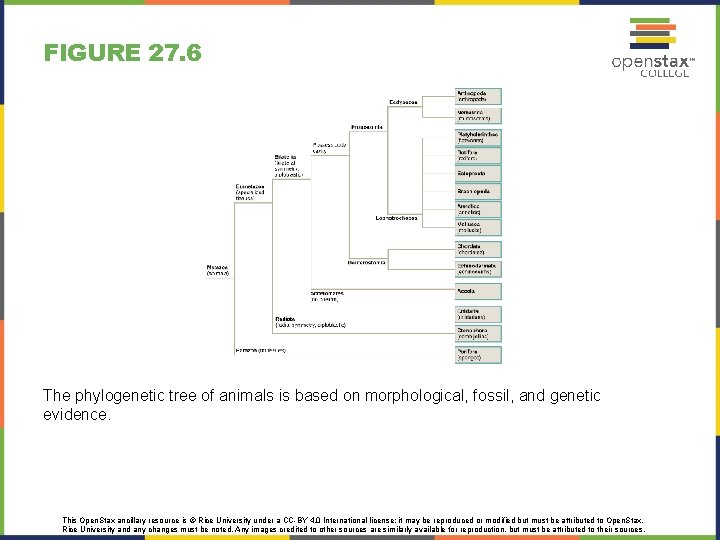
Task: Click the Ecdysozoa branch label
Action: (x=403, y=102)
